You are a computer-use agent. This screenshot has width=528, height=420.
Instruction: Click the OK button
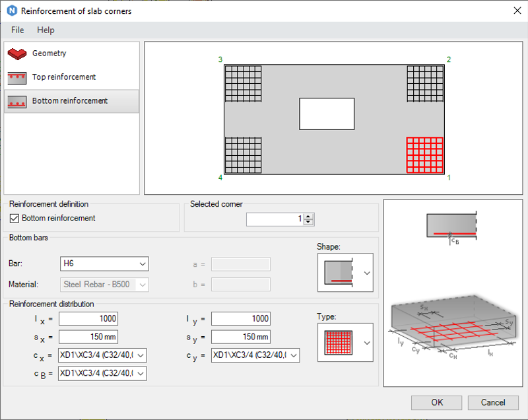click(x=437, y=402)
